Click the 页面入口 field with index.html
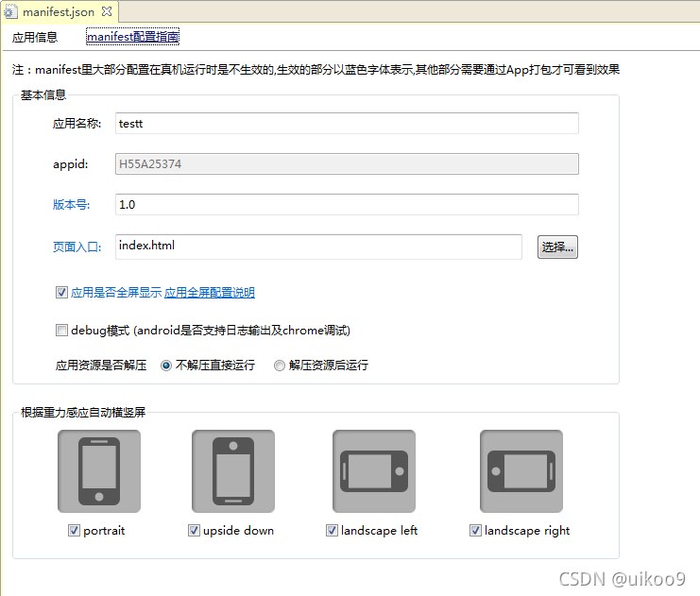Image resolution: width=700 pixels, height=596 pixels. pyautogui.click(x=318, y=247)
